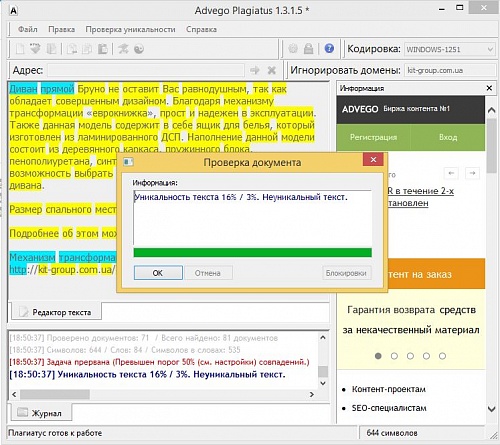Click the cut toolbar icon
The width and height of the screenshot is (500, 445).
coord(72,49)
